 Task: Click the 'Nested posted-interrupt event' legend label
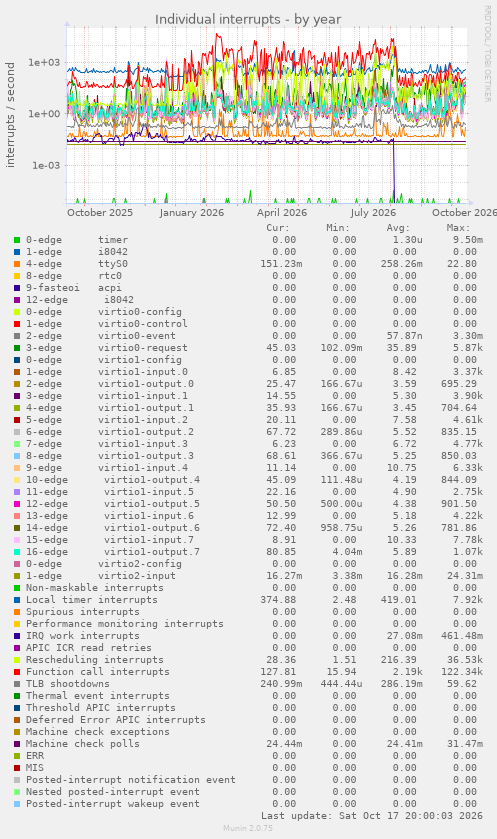[x=113, y=792]
